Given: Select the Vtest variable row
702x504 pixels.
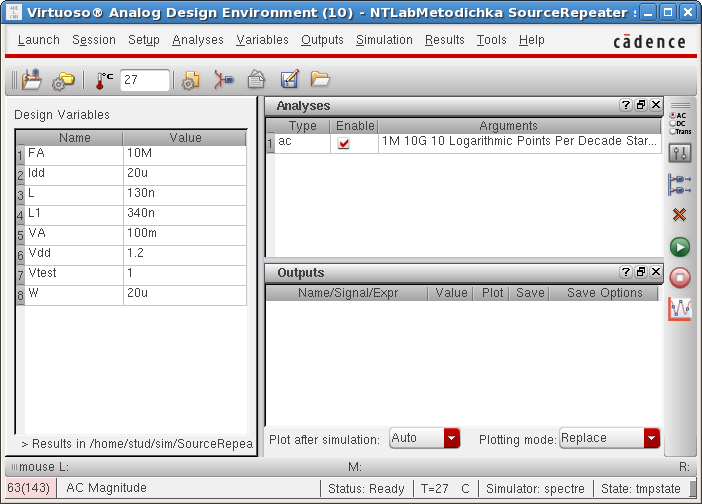Looking at the screenshot, I should (x=131, y=275).
